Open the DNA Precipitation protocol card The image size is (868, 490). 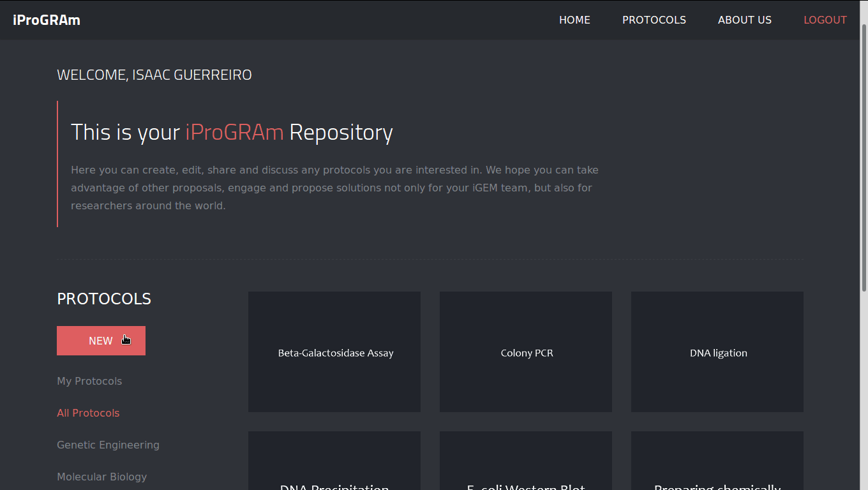(334, 461)
